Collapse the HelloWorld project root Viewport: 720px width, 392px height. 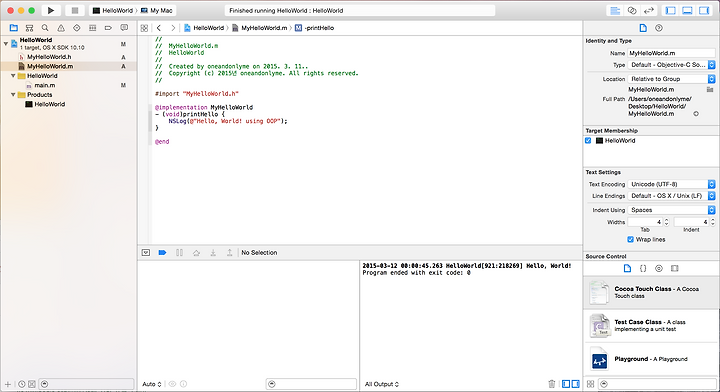tap(6, 44)
